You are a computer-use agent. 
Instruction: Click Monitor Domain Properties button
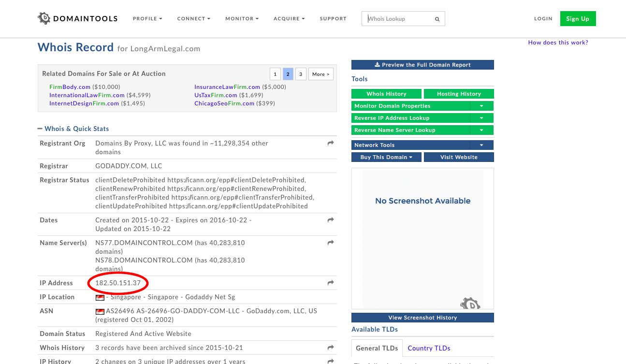[410, 106]
